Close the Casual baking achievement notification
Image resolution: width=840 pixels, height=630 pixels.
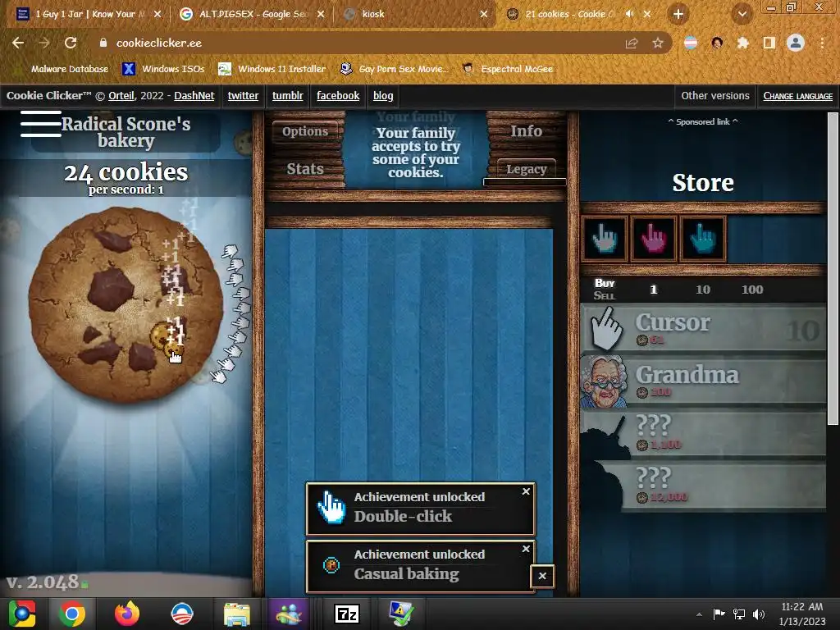[x=526, y=549]
